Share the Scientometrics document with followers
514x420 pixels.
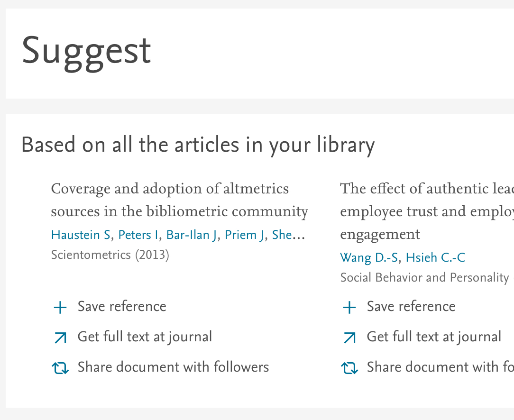173,367
